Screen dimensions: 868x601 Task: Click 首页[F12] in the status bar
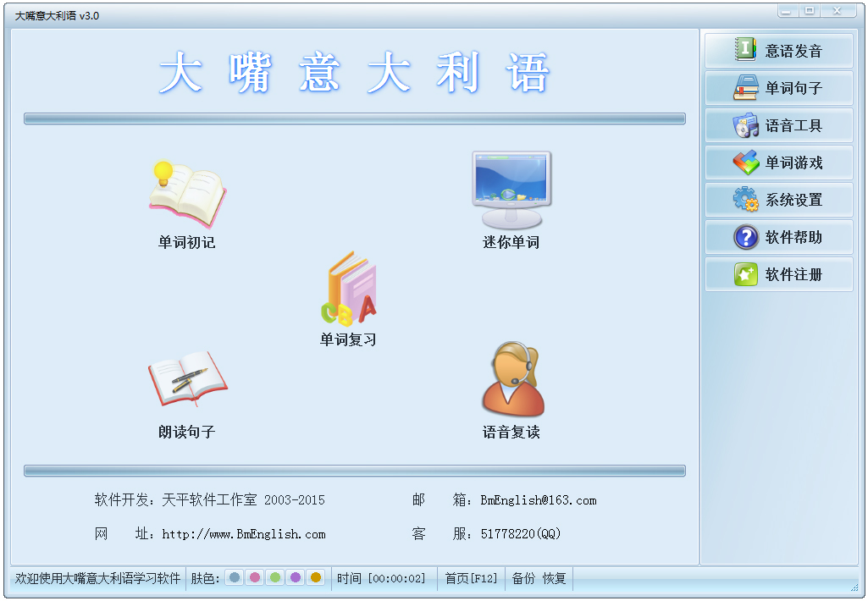tap(471, 579)
